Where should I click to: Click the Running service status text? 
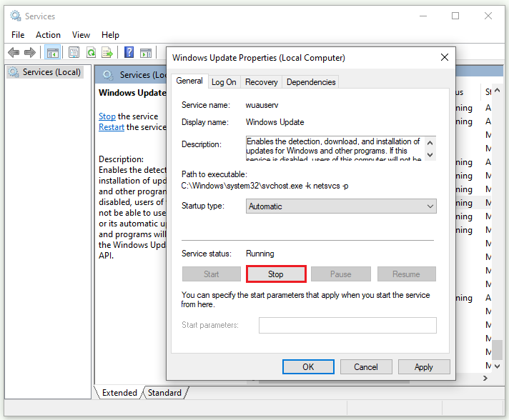coord(260,254)
